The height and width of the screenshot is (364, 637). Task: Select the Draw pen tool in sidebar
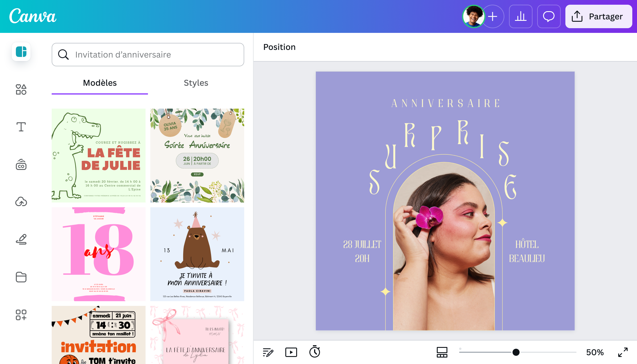coord(21,240)
